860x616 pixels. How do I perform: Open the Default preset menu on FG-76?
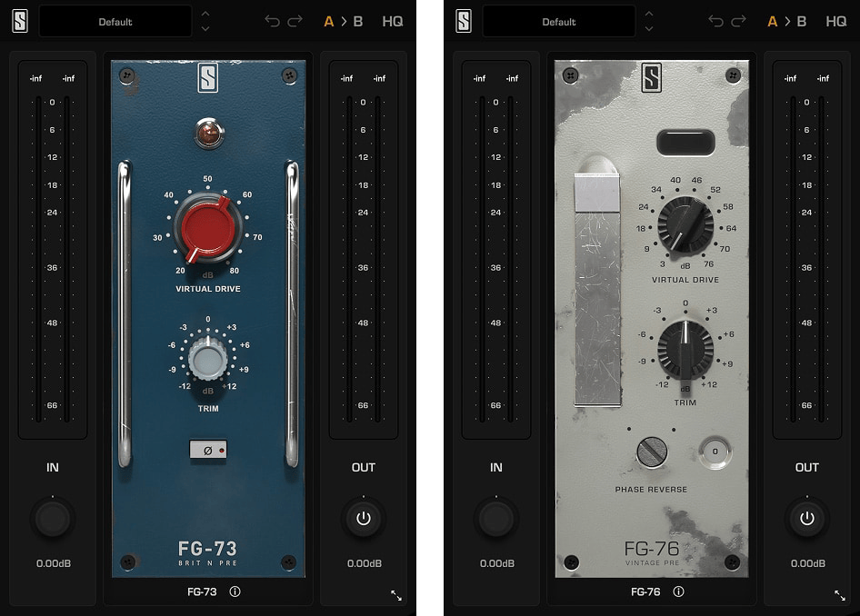coord(558,21)
